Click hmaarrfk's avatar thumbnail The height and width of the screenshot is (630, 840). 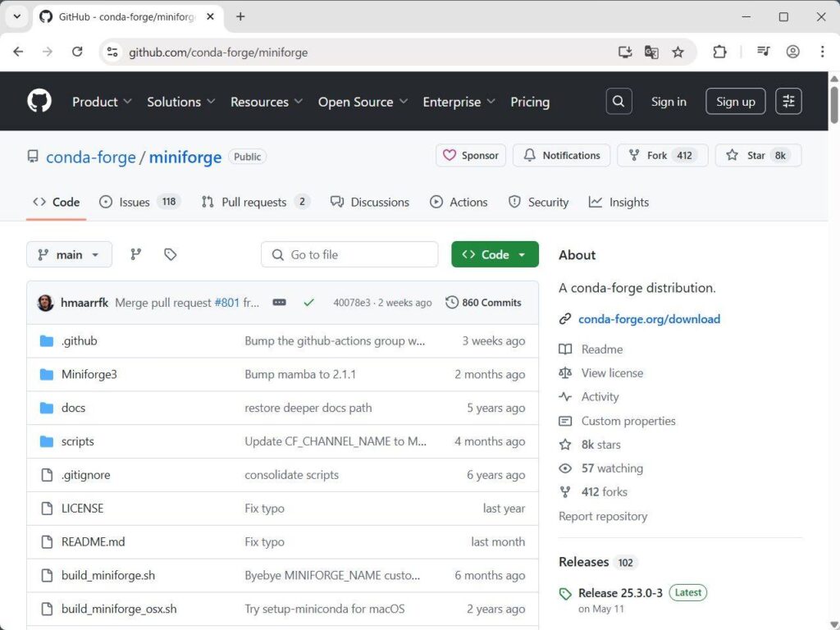click(46, 303)
